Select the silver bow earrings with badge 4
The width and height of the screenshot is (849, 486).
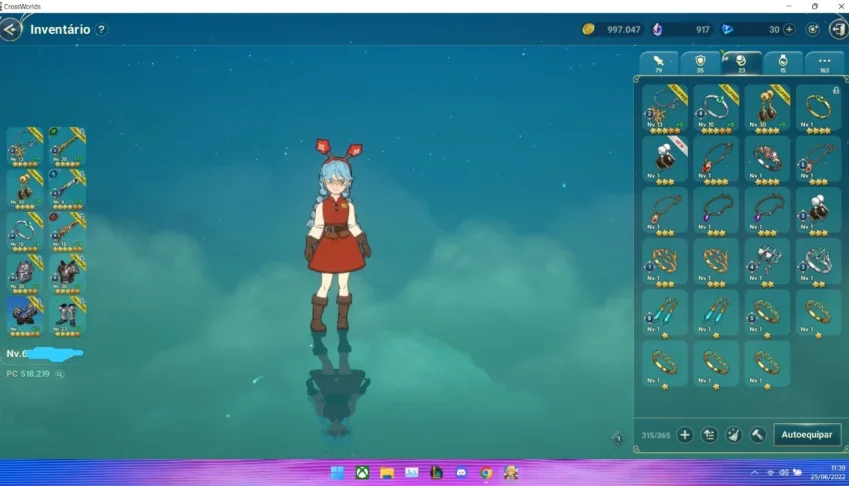pos(767,262)
